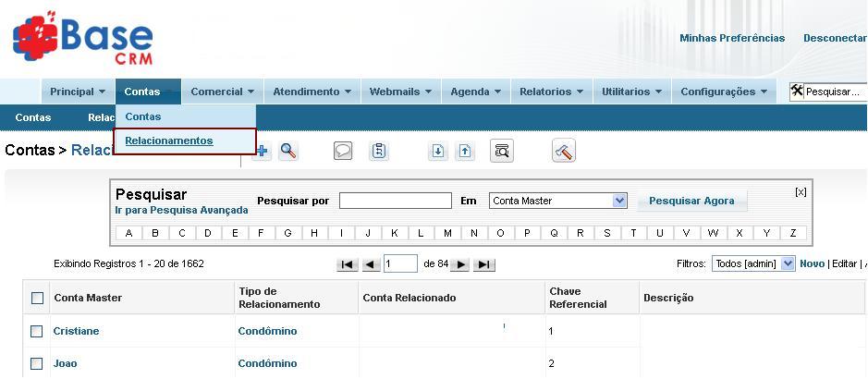Click the clipboard icon in the toolbar
This screenshot has width=868, height=379.
(x=378, y=152)
